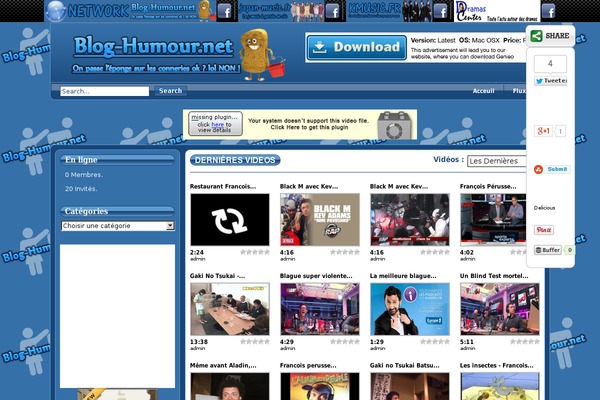The height and width of the screenshot is (400, 600).
Task: Click the Catégories sidebar heading
Action: click(117, 211)
